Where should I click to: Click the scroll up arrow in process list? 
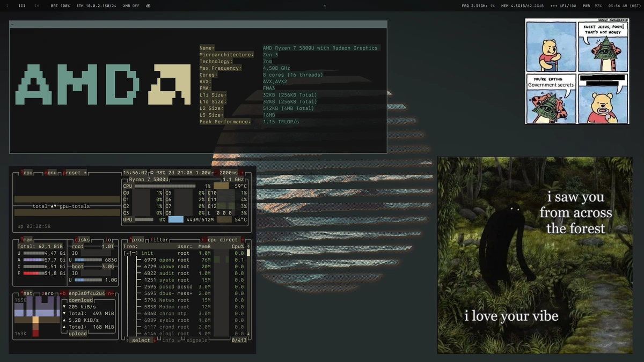[248, 247]
